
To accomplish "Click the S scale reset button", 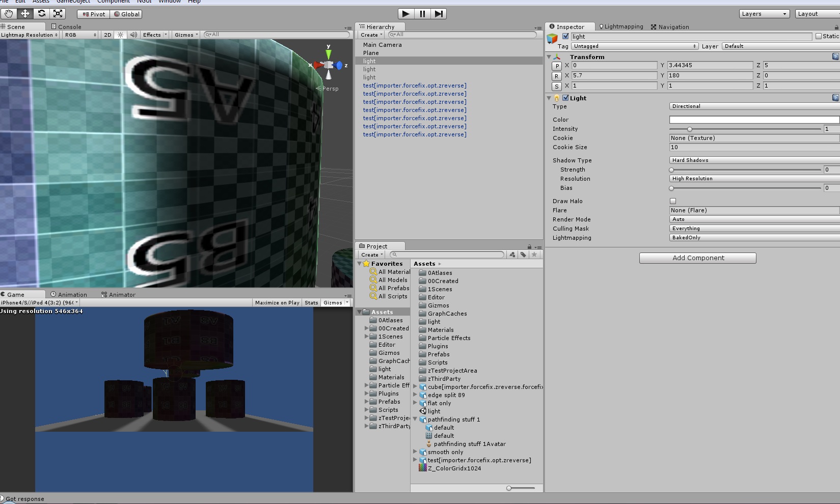I will point(557,86).
